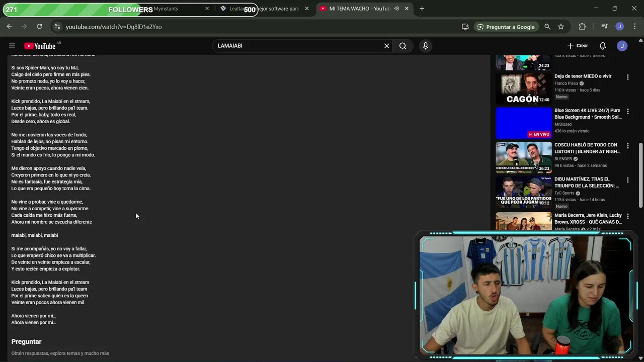Screen dimensions: 644x362
Task: Click the Preguntar a Google button
Action: 505,27
